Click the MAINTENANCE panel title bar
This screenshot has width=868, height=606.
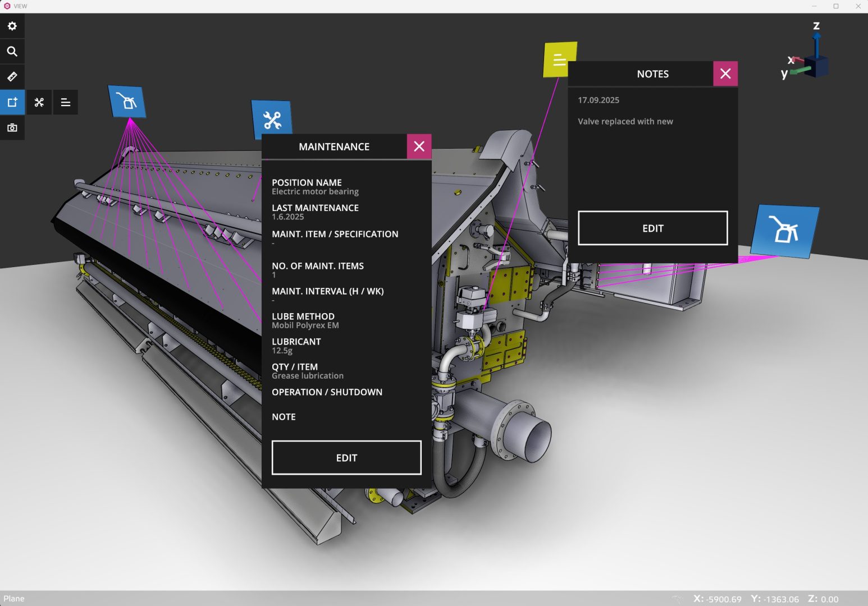[334, 146]
